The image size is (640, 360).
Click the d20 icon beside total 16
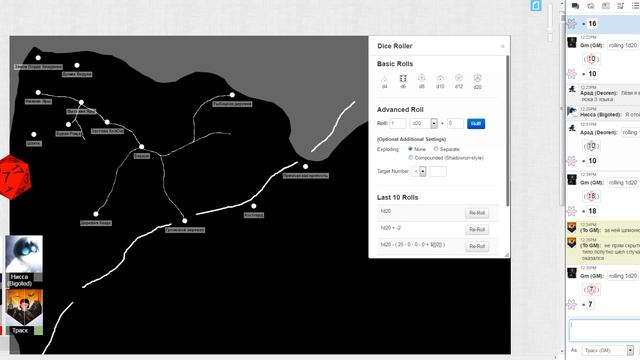pos(572,24)
